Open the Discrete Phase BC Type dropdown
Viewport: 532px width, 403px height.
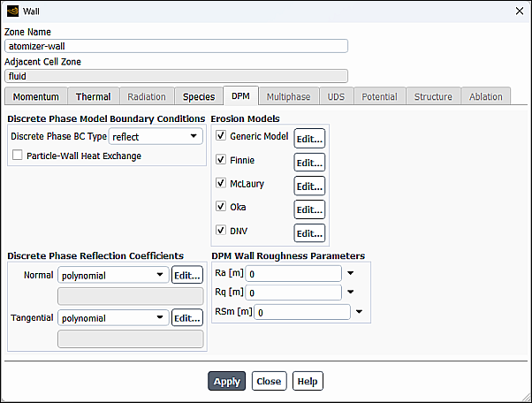click(x=156, y=136)
